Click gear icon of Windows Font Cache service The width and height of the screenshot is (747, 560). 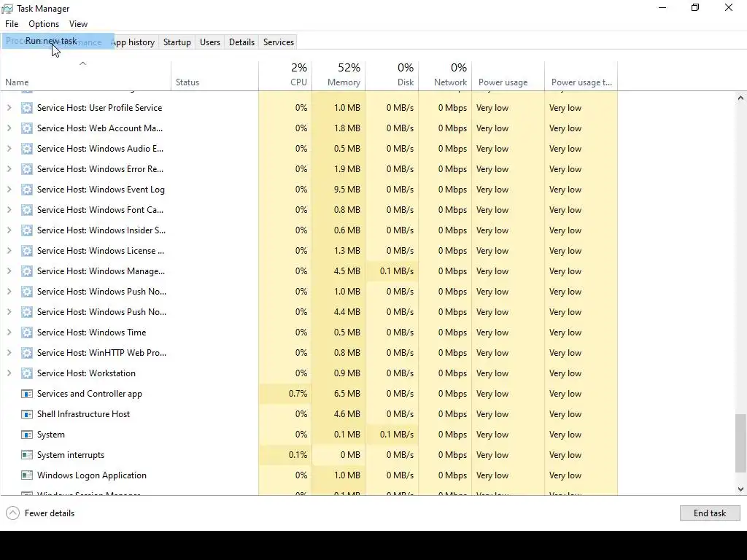(x=27, y=210)
